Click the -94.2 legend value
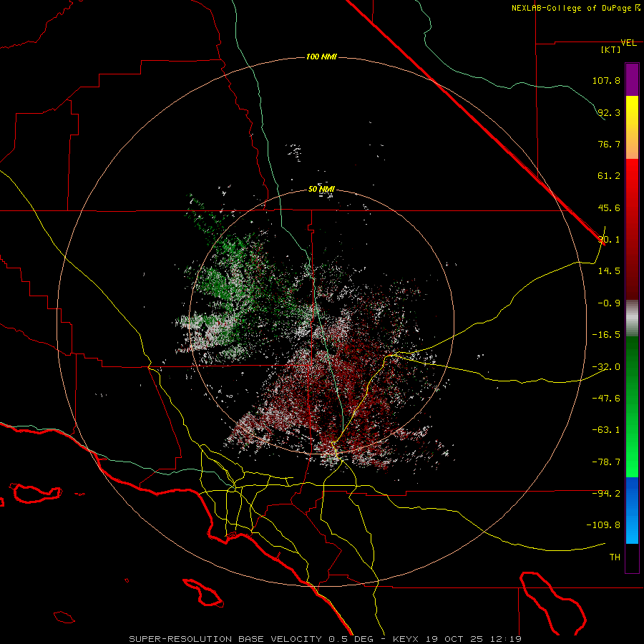The width and height of the screenshot is (644, 644). pyautogui.click(x=606, y=493)
